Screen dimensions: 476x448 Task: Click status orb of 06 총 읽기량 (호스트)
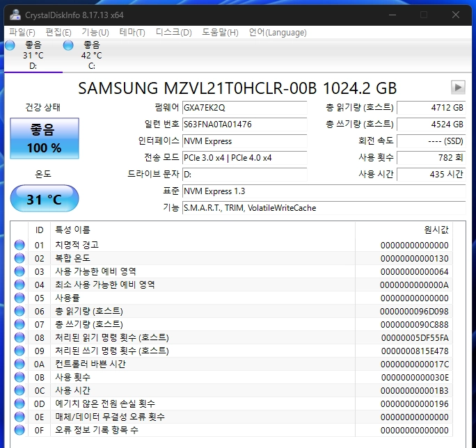[19, 311]
